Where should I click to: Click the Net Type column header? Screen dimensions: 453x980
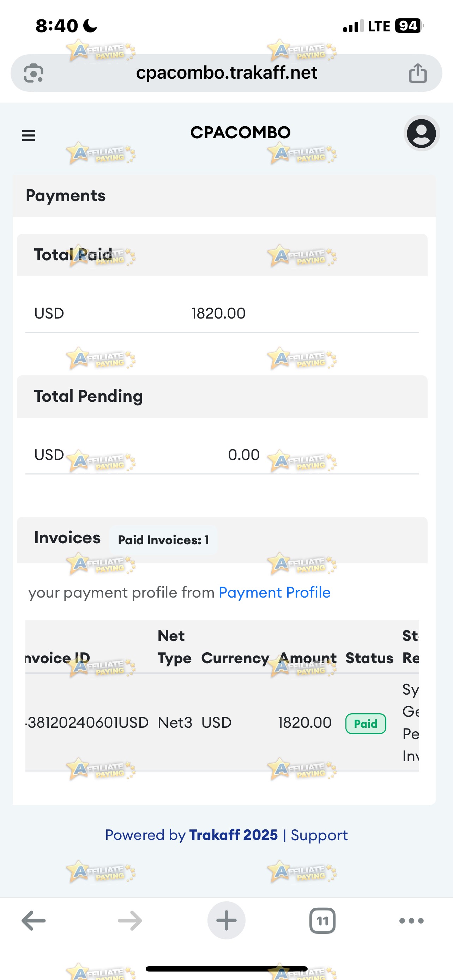click(x=175, y=647)
